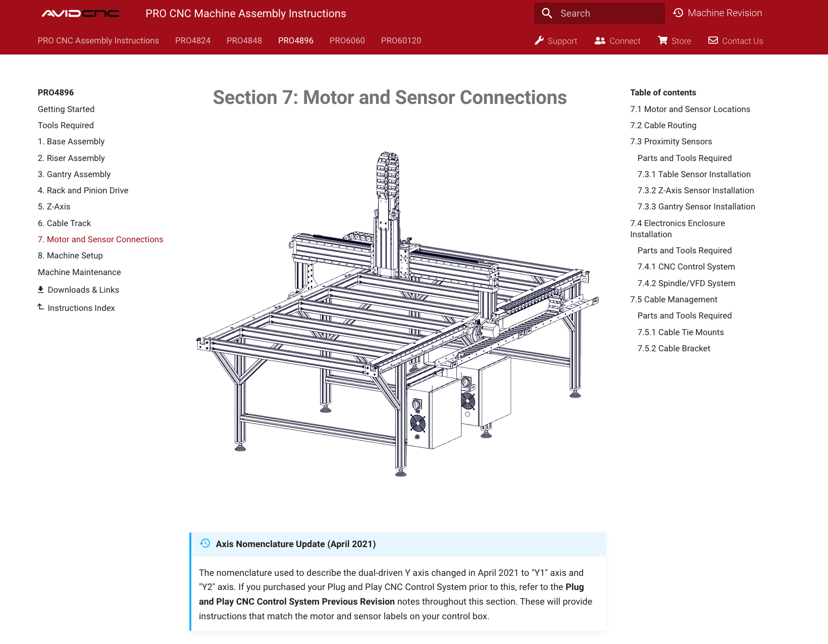828x644 pixels.
Task: Click the PRO CNC Machine Assembly Instructions title
Action: (x=246, y=14)
